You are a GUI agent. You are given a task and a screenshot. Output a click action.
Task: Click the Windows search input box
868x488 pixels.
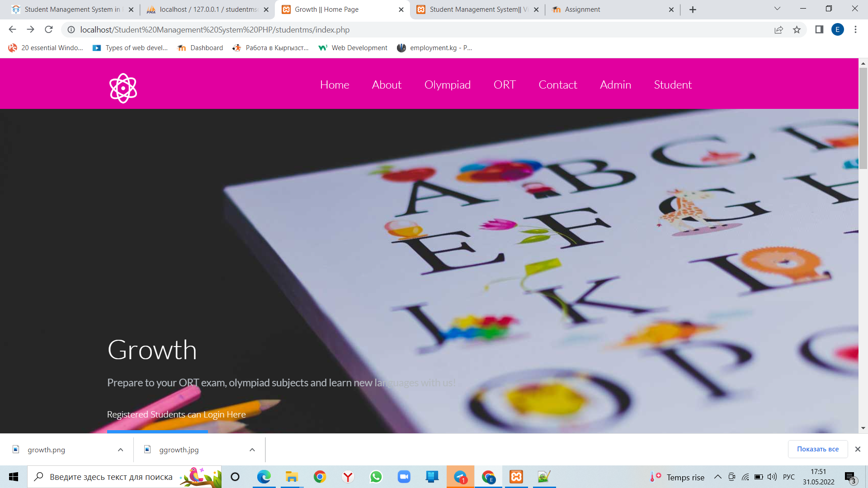pyautogui.click(x=111, y=477)
